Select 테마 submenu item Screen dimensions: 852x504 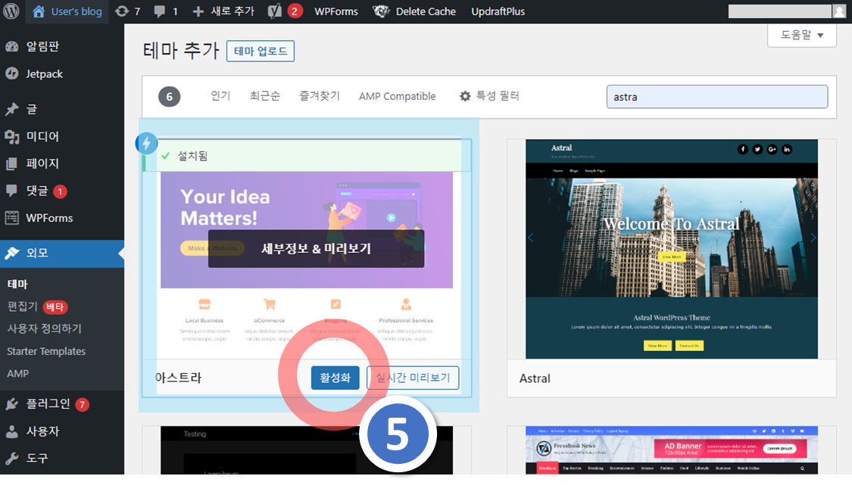point(17,284)
